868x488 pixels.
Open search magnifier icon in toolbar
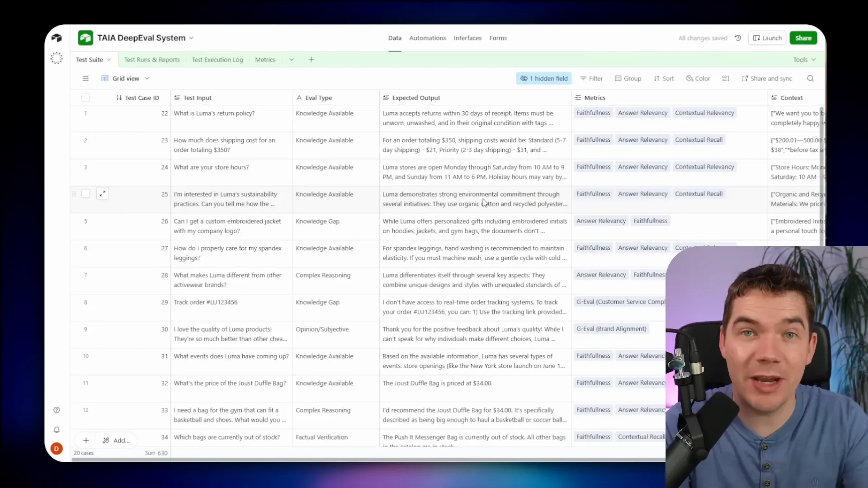coord(810,78)
